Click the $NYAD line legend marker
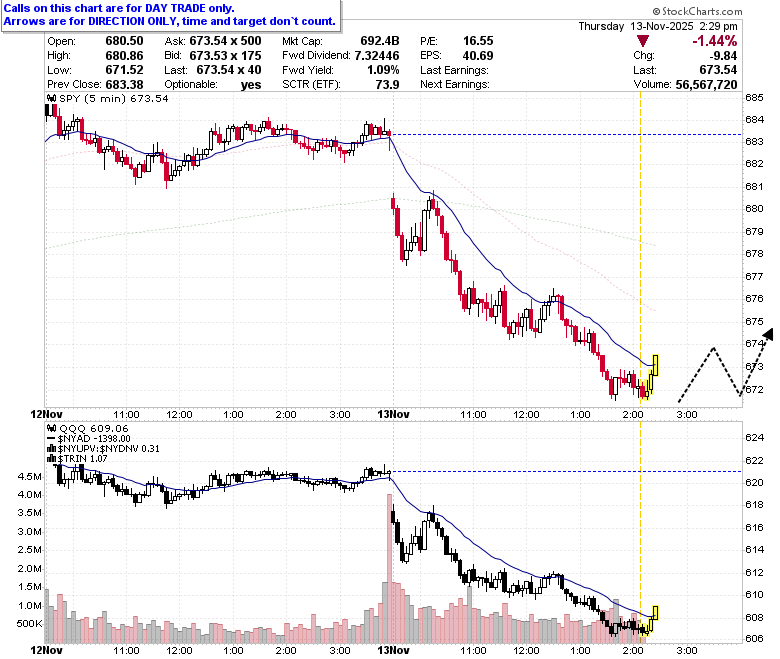Viewport: 780px width, 659px height. [51, 439]
